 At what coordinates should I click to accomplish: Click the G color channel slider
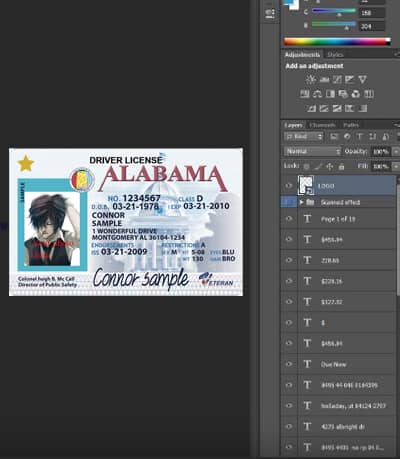[334, 12]
